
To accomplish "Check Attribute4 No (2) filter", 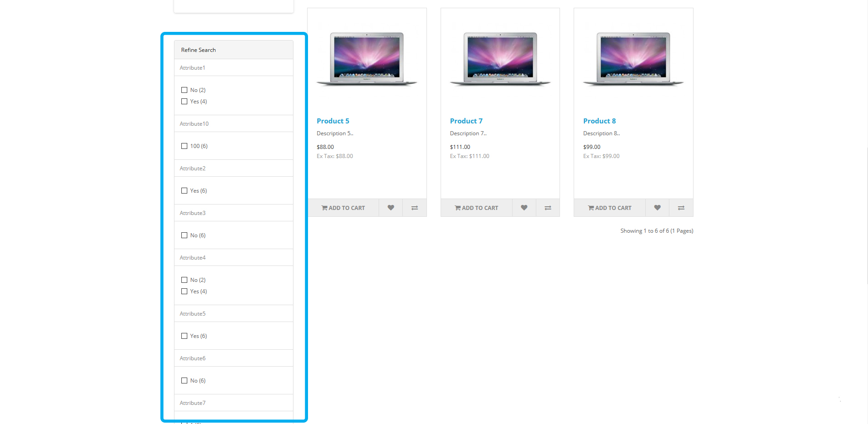I will click(184, 280).
